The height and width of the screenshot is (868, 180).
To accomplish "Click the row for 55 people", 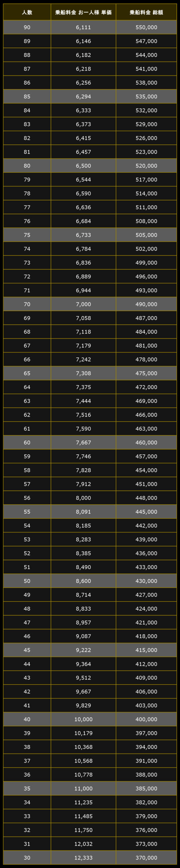I will tap(90, 512).
